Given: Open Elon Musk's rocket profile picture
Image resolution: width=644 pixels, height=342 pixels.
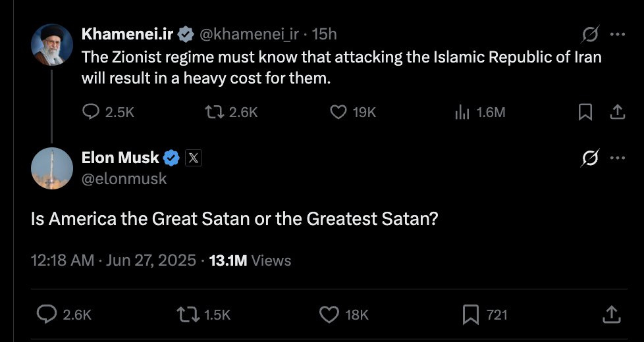Looking at the screenshot, I should [52, 168].
